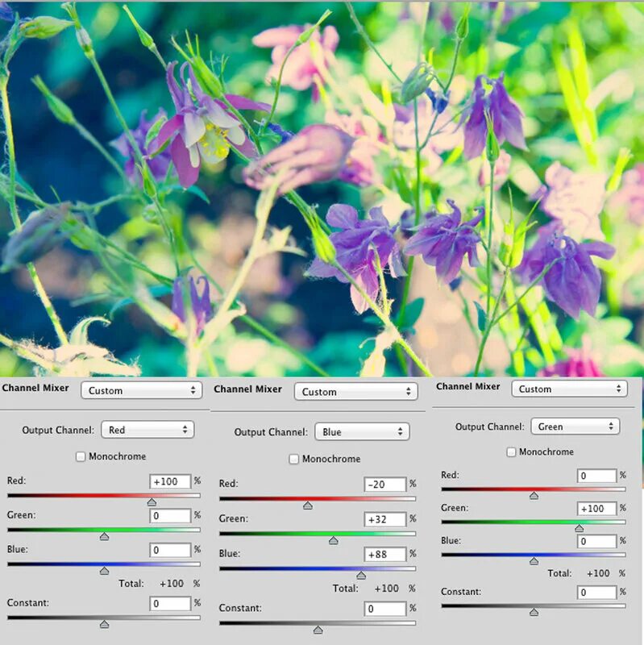Click Blue slider handle in Red output panel
Viewport: 644px width, 645px height.
click(x=105, y=571)
